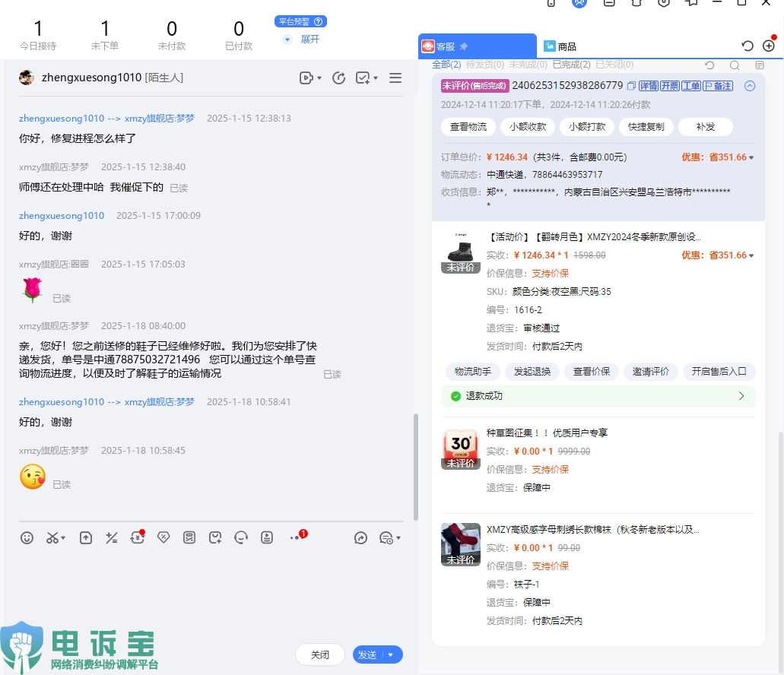This screenshot has height=675, width=784.
Task: Click the favorite card heart icon
Action: click(215, 537)
